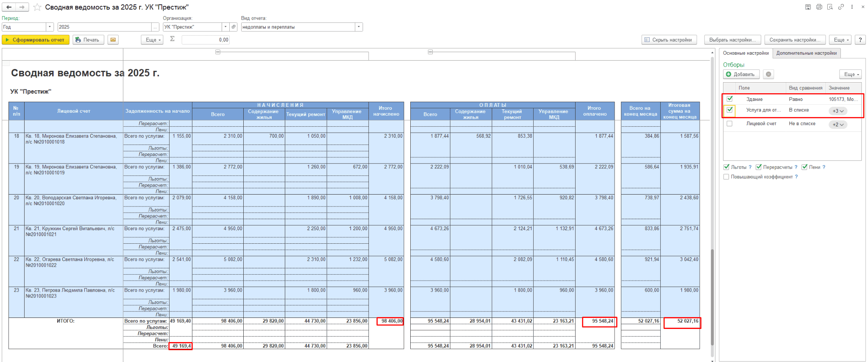Open the Вид отчета dropdown
868x362 pixels.
point(359,27)
